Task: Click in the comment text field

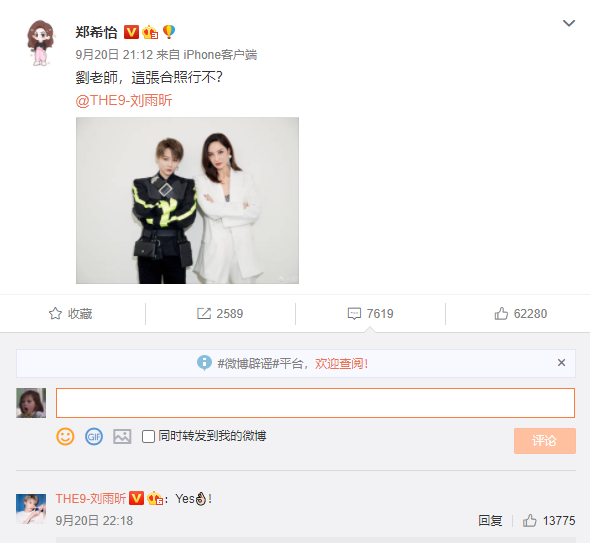Action: 315,403
